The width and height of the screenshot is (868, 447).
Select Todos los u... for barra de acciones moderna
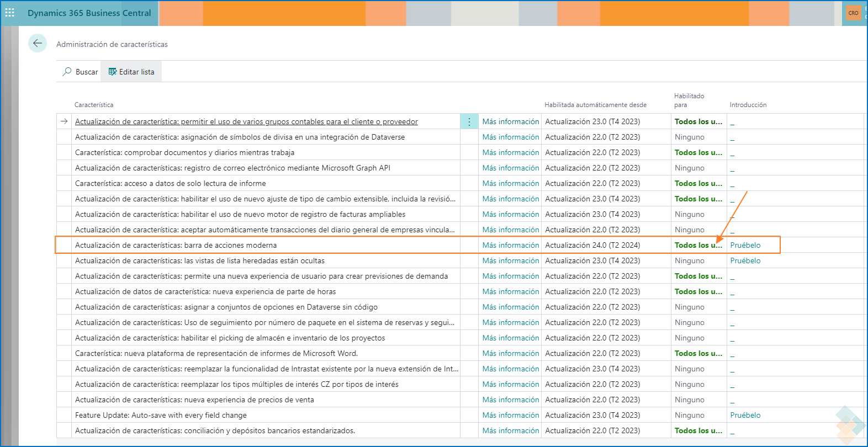pyautogui.click(x=698, y=245)
